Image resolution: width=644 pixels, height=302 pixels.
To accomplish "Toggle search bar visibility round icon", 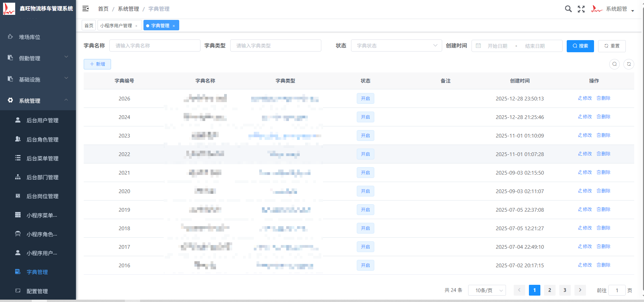I will click(x=614, y=64).
